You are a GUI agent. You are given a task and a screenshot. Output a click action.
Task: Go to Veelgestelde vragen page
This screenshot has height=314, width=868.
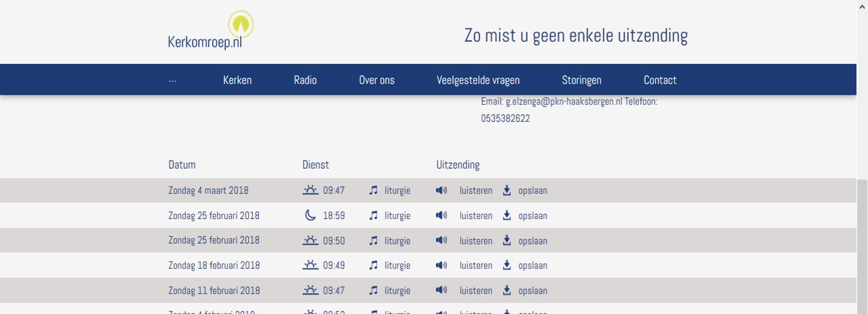pyautogui.click(x=478, y=80)
